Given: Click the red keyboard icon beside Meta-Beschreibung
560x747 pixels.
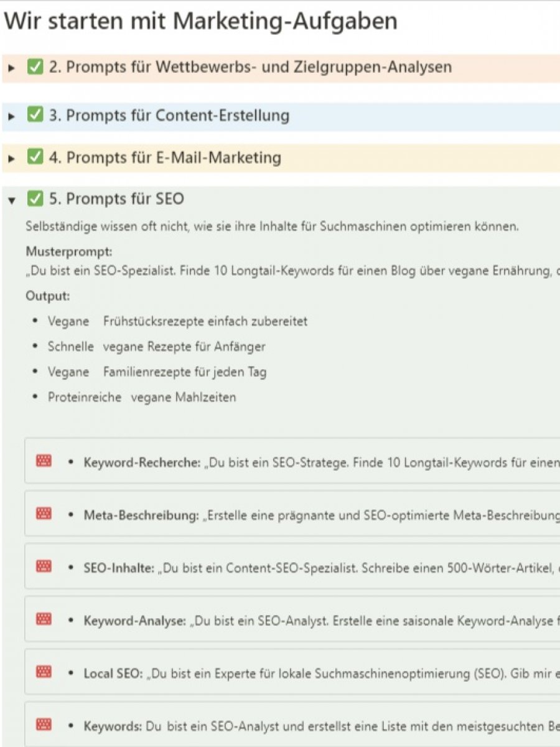Looking at the screenshot, I should tap(44, 514).
